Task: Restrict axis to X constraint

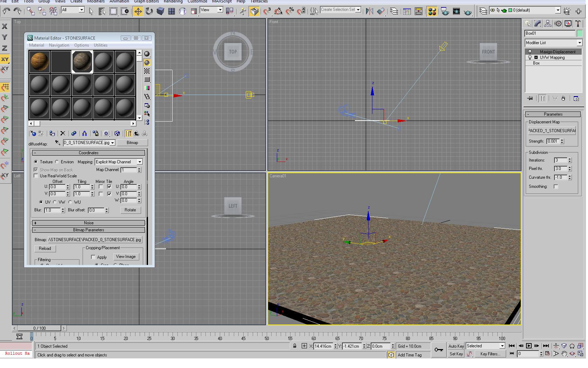Action: click(x=5, y=26)
